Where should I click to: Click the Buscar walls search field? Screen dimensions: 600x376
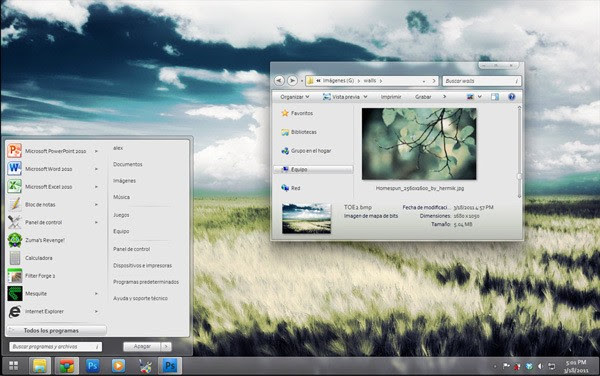(481, 81)
